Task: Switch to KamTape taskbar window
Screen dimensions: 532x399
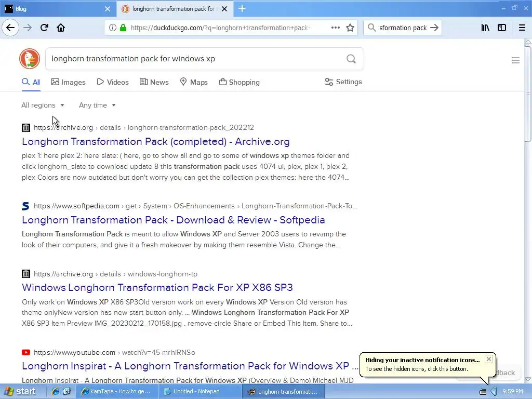Action: point(117,392)
